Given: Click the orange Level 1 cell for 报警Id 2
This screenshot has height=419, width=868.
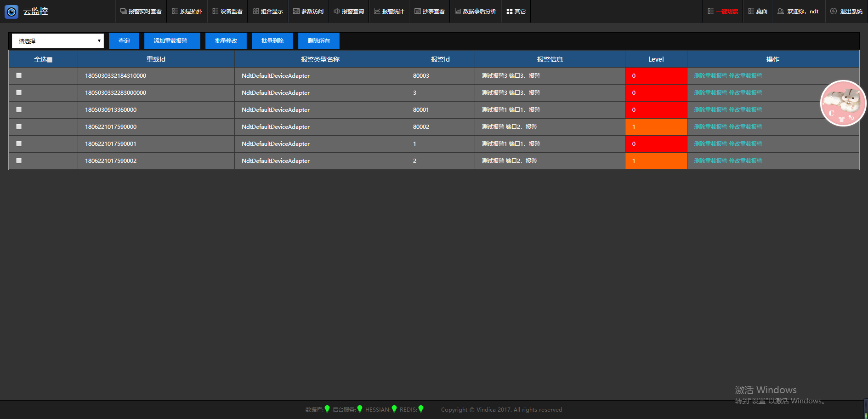Looking at the screenshot, I should (x=656, y=161).
